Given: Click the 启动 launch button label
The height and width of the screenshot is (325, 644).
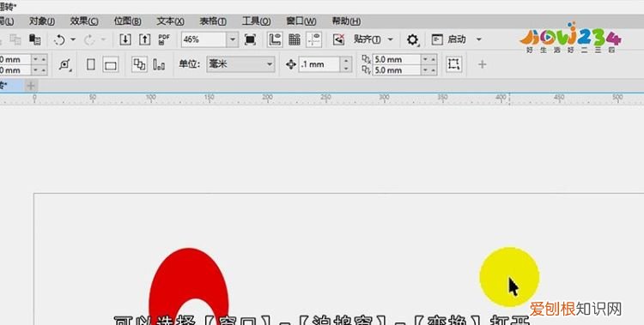Looking at the screenshot, I should click(x=456, y=39).
